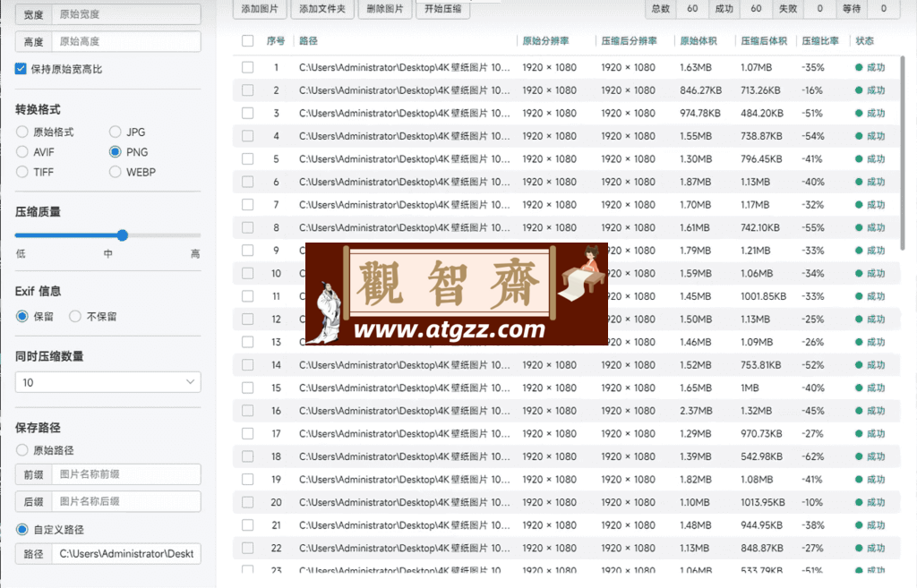Click the file path in row 4

click(x=404, y=136)
